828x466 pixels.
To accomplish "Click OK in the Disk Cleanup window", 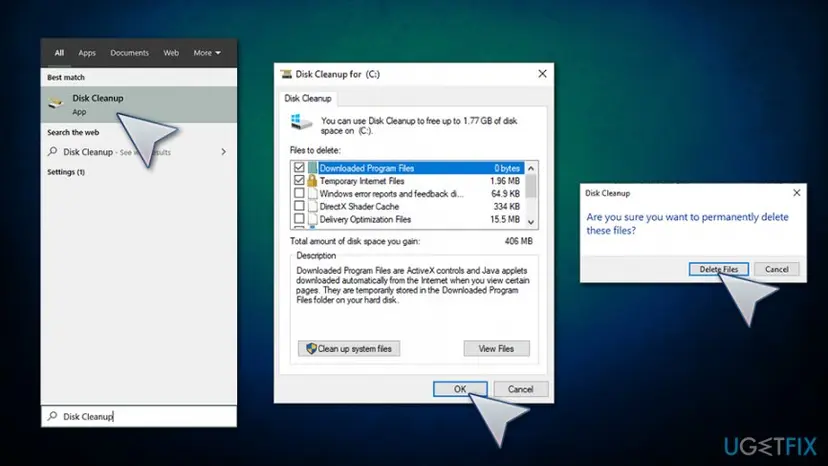I will (460, 389).
